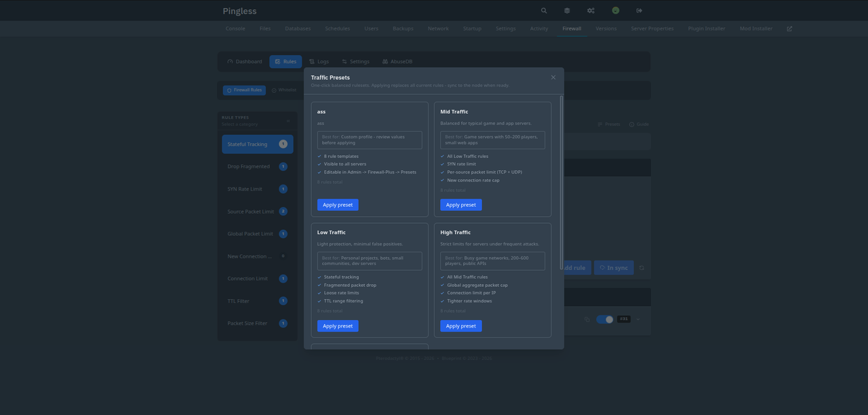Click the #31 rule badge
Image resolution: width=868 pixels, height=415 pixels.
(624, 319)
